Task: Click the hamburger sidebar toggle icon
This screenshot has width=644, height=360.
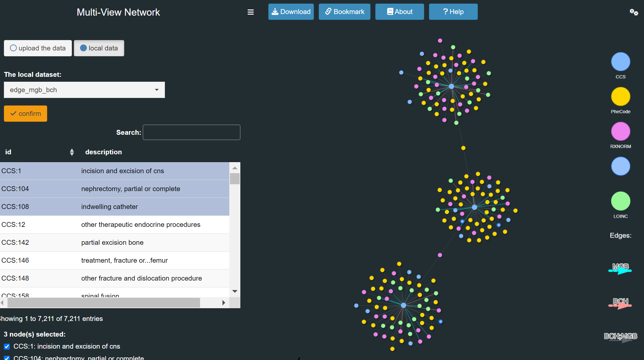Action: pos(250,12)
